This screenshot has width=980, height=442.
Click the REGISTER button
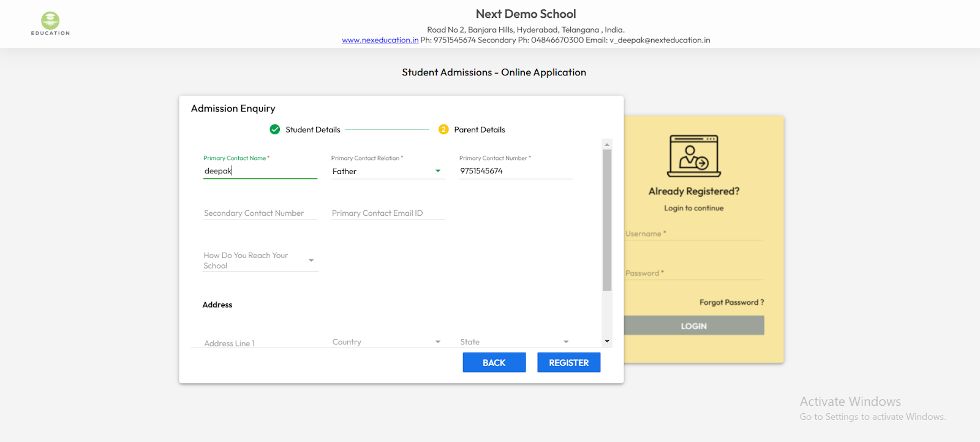point(569,362)
